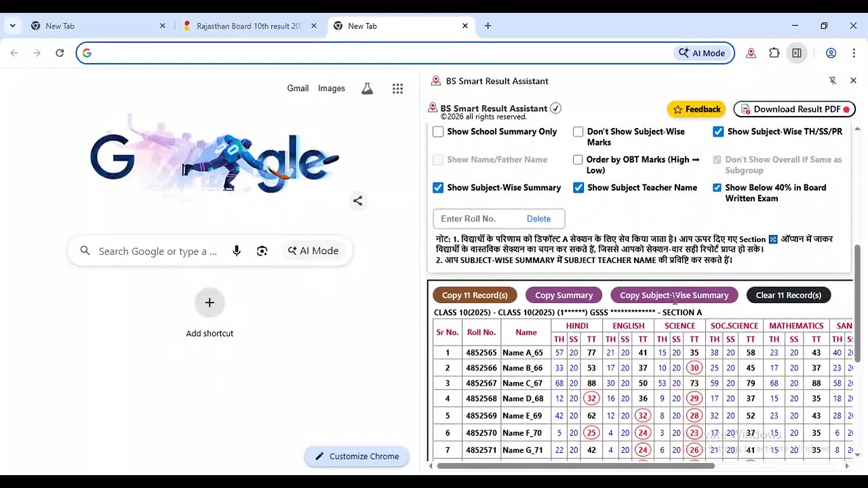Uncheck Show Subject-Wise Summary

coord(438,188)
